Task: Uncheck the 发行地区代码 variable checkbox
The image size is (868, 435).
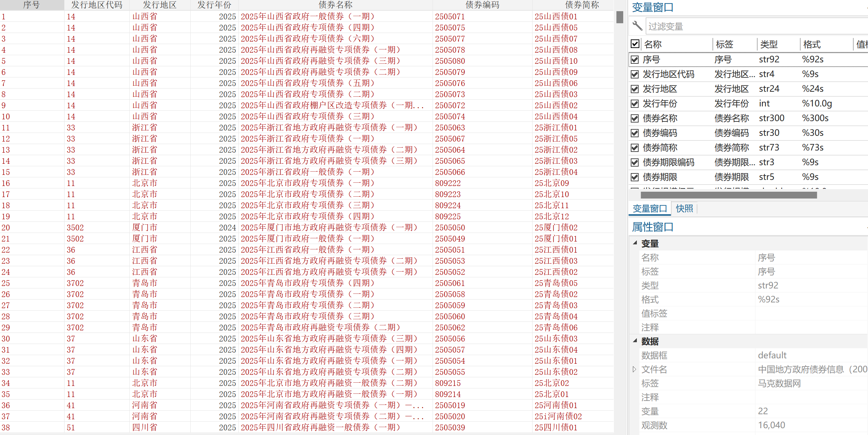Action: tap(635, 74)
